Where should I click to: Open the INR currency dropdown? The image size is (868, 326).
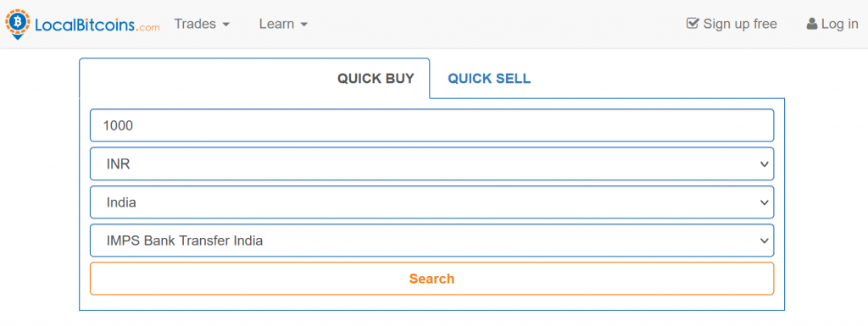tap(431, 164)
